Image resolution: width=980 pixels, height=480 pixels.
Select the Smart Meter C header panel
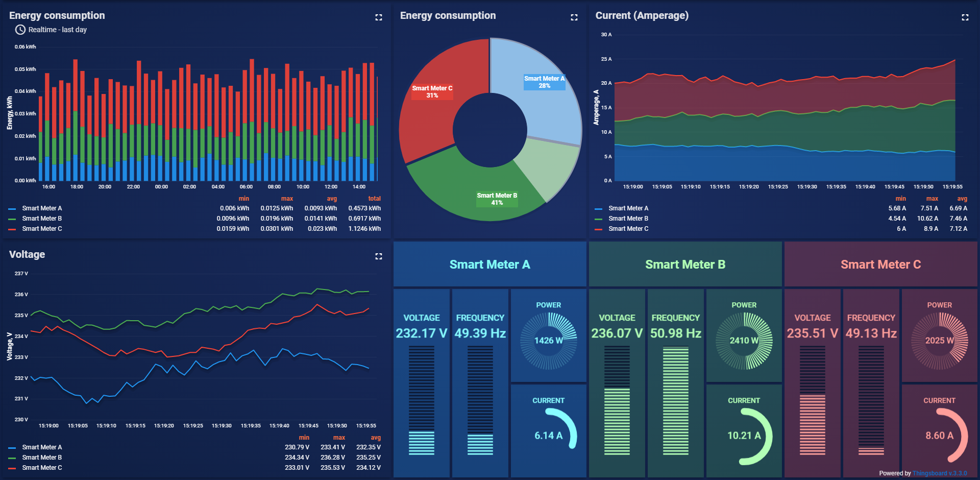pyautogui.click(x=880, y=264)
